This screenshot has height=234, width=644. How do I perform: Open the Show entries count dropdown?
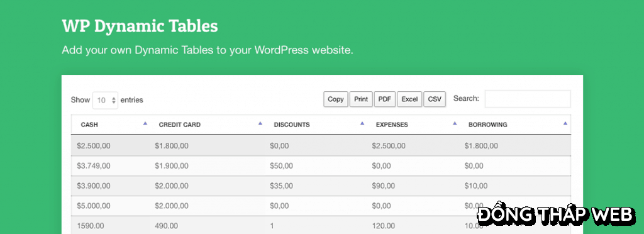click(x=105, y=100)
